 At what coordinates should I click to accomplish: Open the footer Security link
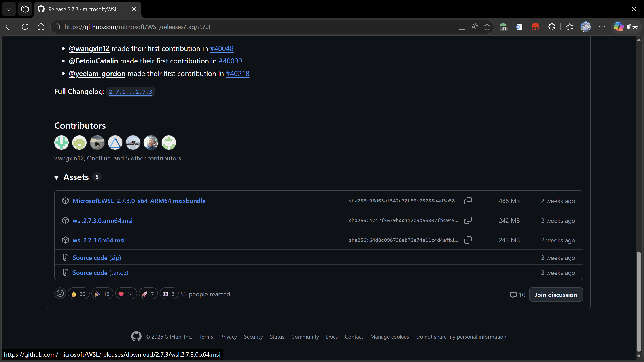tap(253, 337)
